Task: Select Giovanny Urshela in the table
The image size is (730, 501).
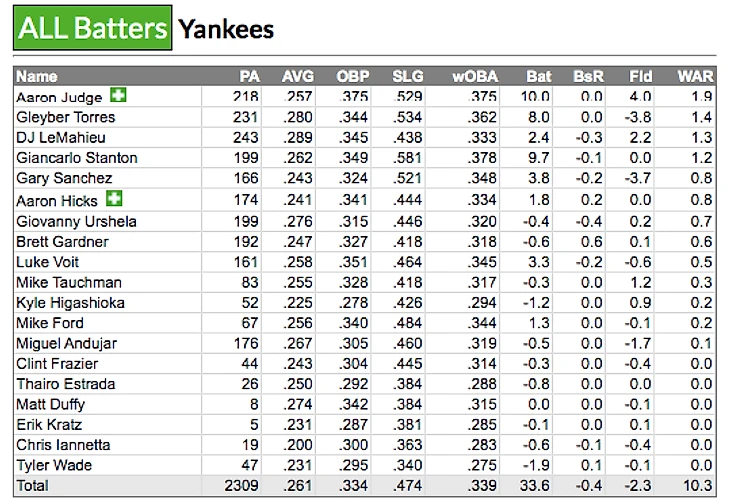Action: [76, 221]
